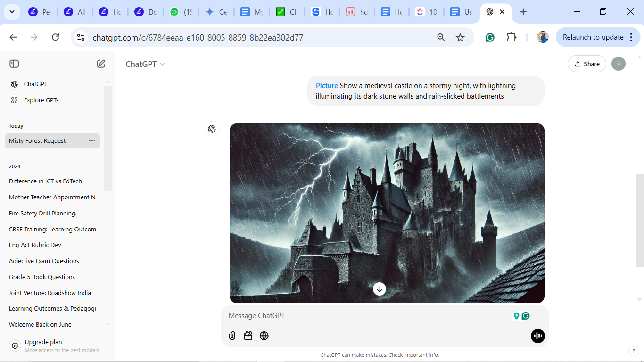This screenshot has width=644, height=362.
Task: Close the ChatGPT sidebar panel
Action: pos(14,64)
